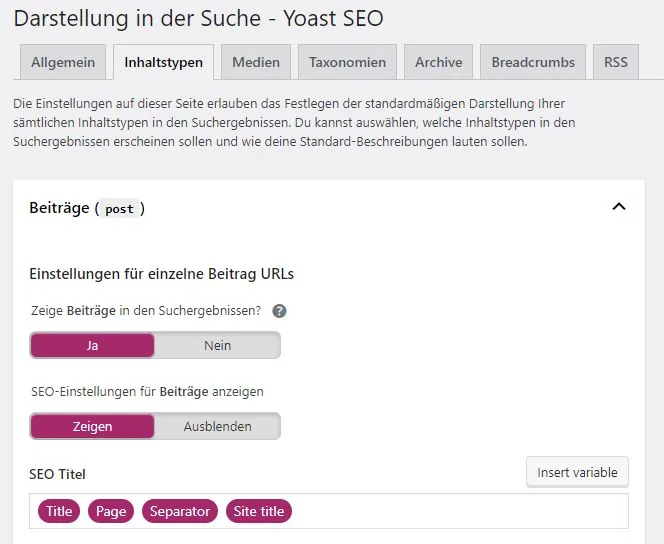Collapse the Beiträge section chevron
The width and height of the screenshot is (664, 544).
click(x=619, y=207)
